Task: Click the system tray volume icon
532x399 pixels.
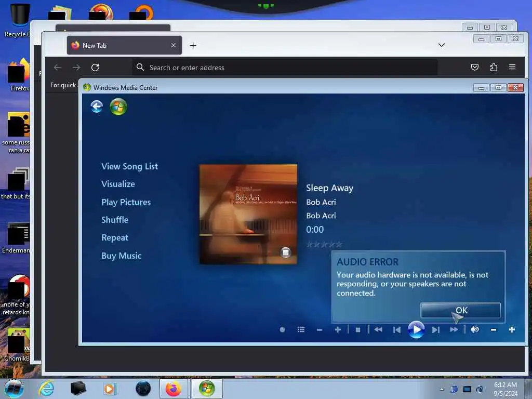Action: tap(480, 389)
